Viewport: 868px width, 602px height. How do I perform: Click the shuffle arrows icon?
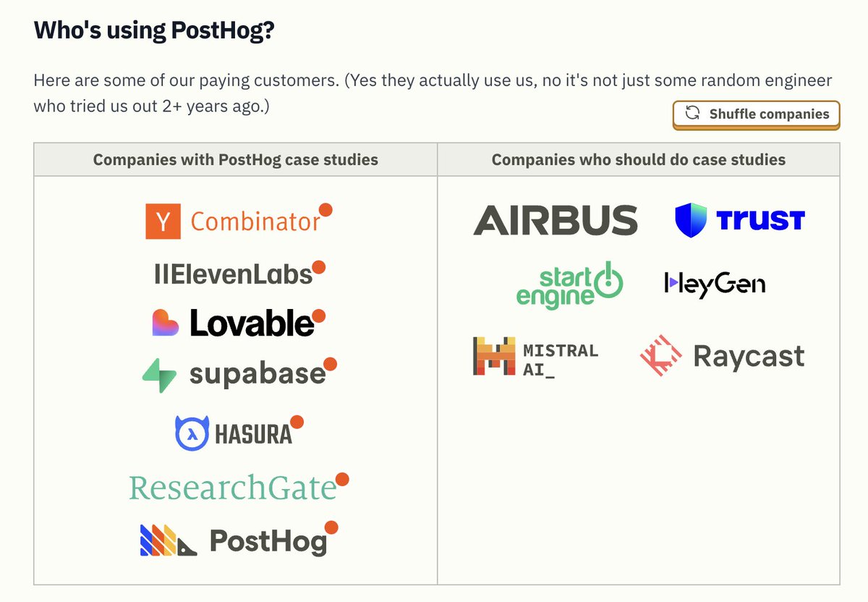point(692,114)
